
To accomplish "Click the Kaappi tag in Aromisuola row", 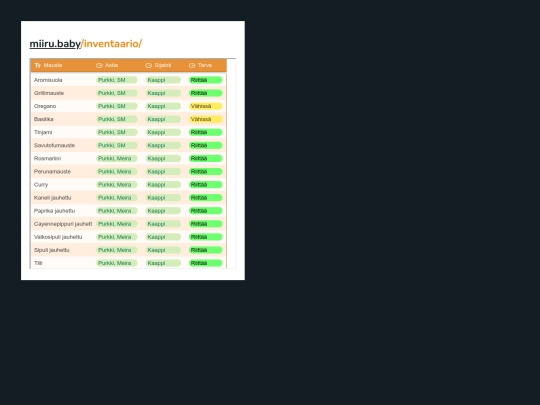I will coord(163,80).
